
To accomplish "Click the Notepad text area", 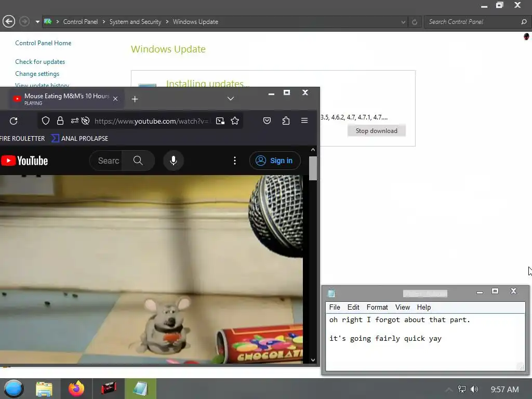I will point(425,342).
